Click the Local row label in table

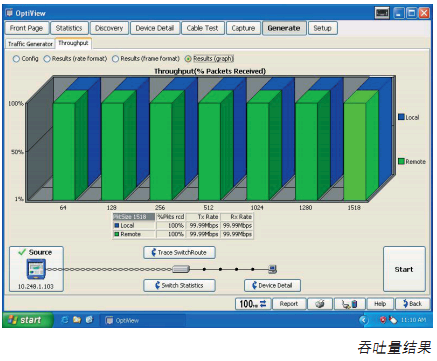click(x=127, y=226)
